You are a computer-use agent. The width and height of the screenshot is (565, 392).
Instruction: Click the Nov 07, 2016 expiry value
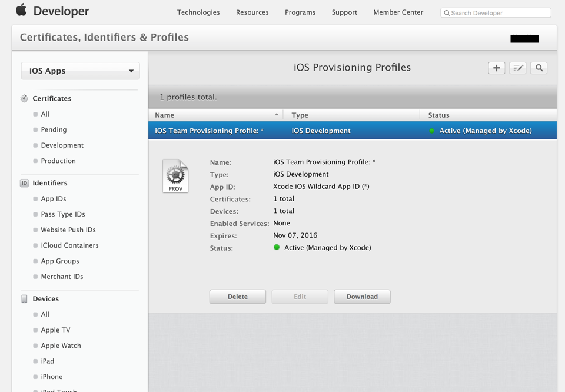click(x=295, y=235)
